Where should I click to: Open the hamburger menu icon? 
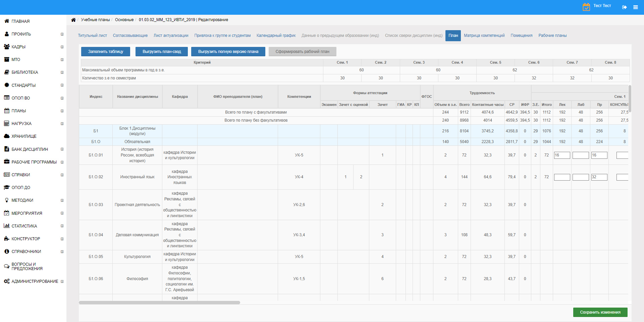(636, 7)
